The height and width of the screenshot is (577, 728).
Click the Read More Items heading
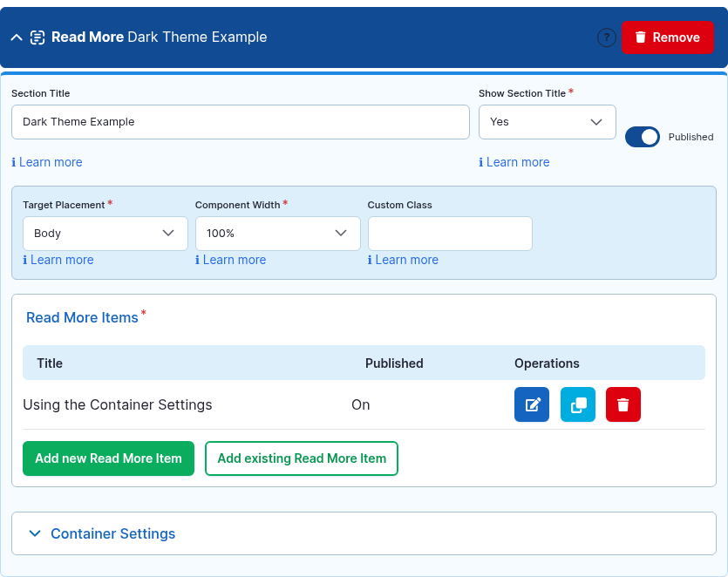pos(82,317)
